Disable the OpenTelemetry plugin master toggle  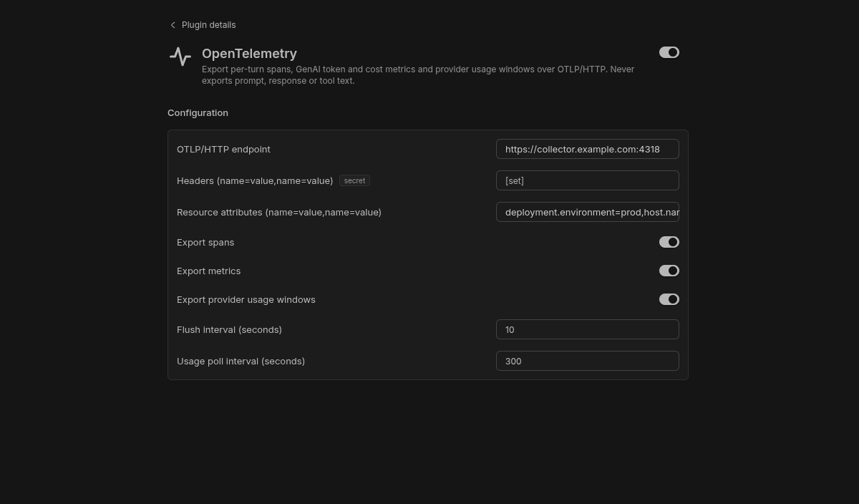pyautogui.click(x=669, y=52)
